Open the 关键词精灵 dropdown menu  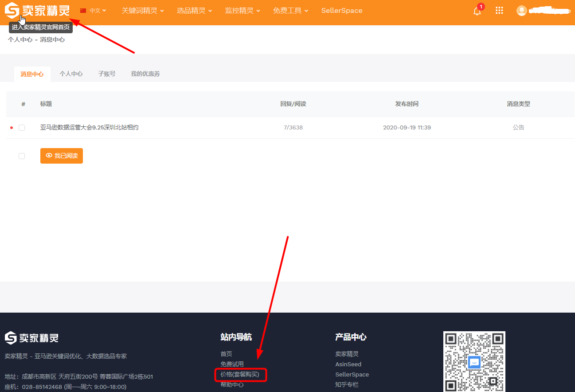pyautogui.click(x=140, y=10)
